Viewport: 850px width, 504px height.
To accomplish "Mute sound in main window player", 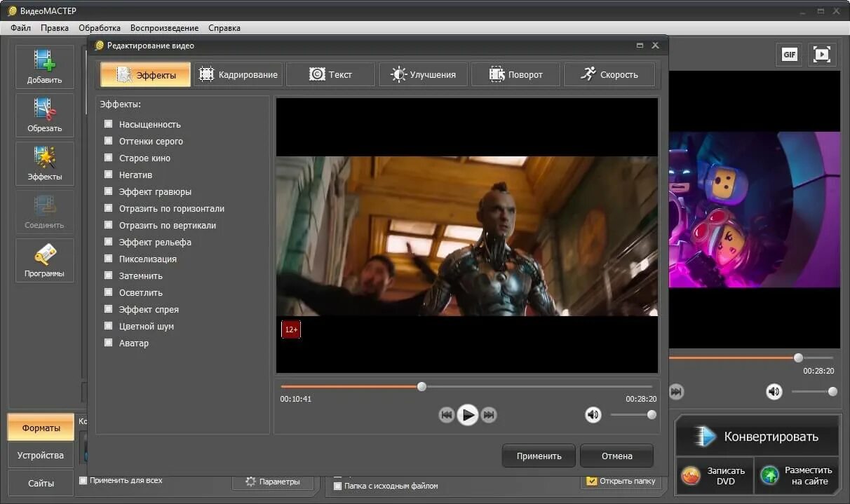I will point(774,391).
